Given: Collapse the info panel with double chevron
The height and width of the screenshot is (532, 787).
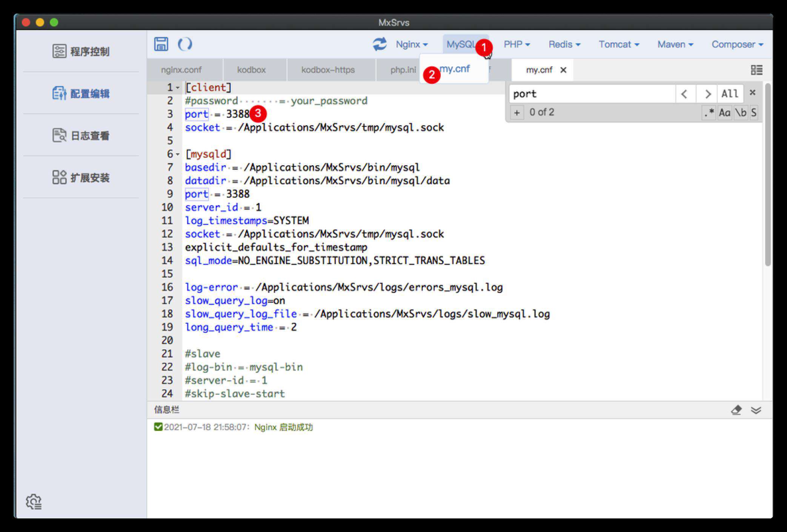Looking at the screenshot, I should pos(756,410).
